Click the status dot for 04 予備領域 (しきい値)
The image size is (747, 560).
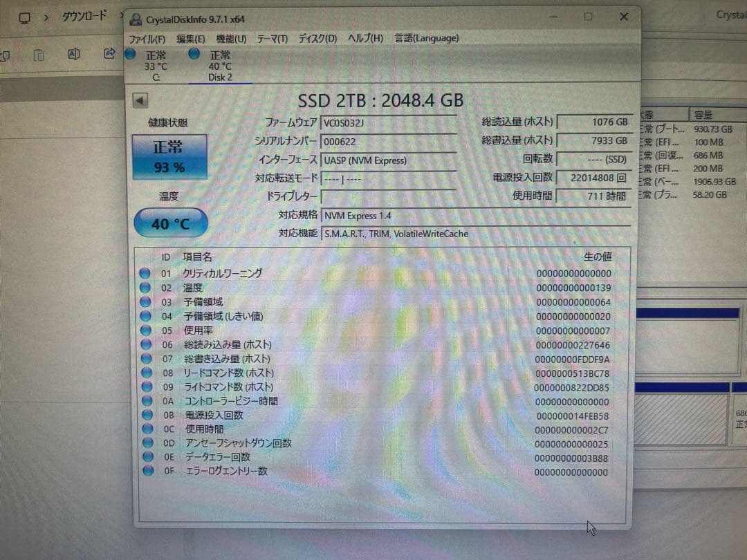[x=145, y=316]
